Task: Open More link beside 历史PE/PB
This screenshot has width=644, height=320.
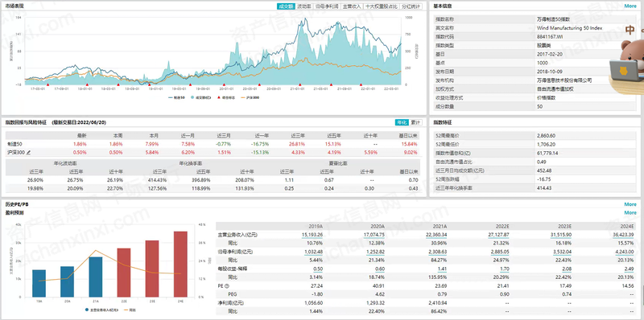Action: (x=630, y=204)
